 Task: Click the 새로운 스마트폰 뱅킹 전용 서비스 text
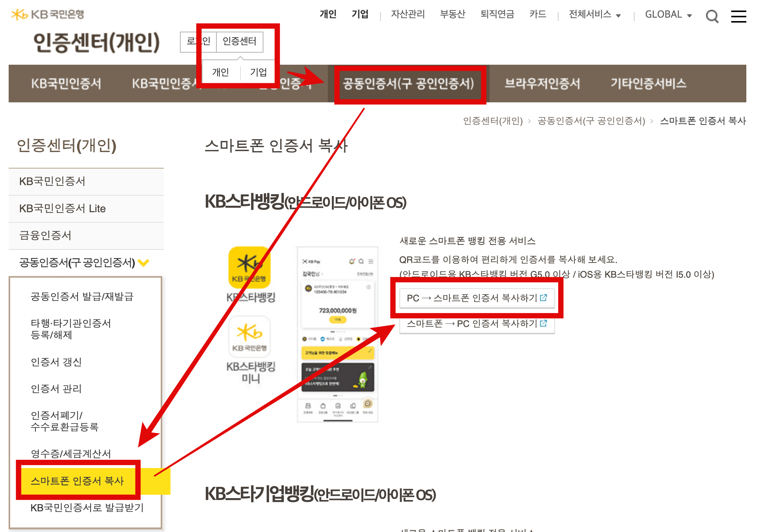tap(468, 241)
